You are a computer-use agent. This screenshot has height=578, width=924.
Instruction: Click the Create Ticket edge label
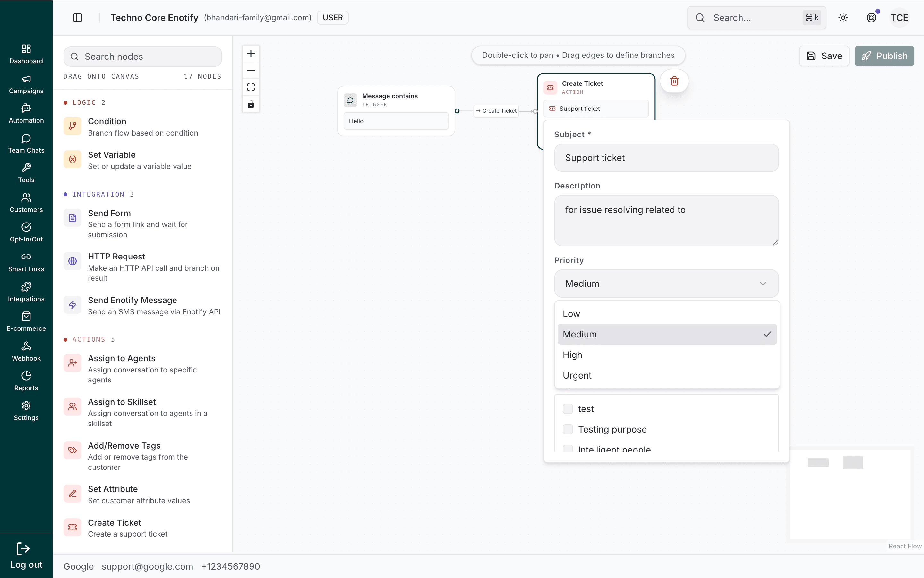[496, 111]
